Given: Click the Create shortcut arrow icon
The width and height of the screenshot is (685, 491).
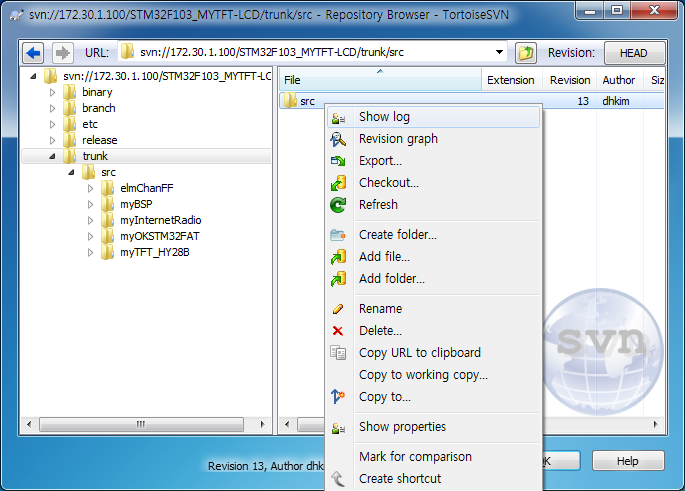Looking at the screenshot, I should tap(338, 479).
